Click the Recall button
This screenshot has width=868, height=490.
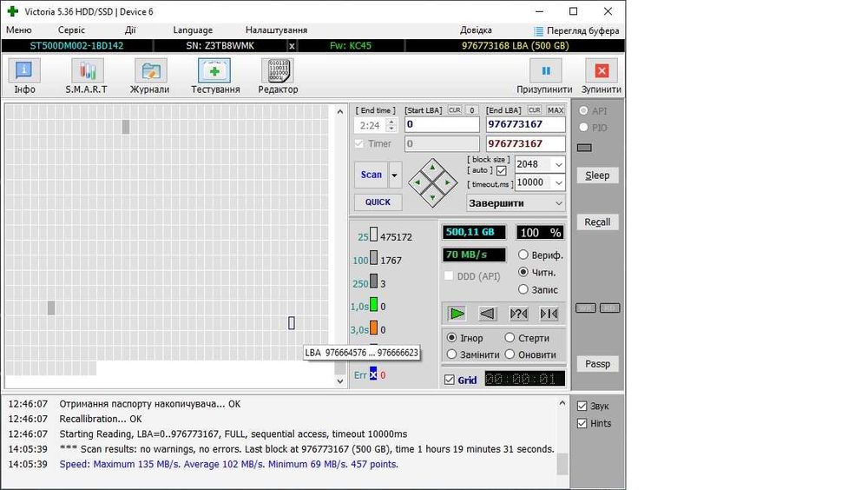click(597, 222)
